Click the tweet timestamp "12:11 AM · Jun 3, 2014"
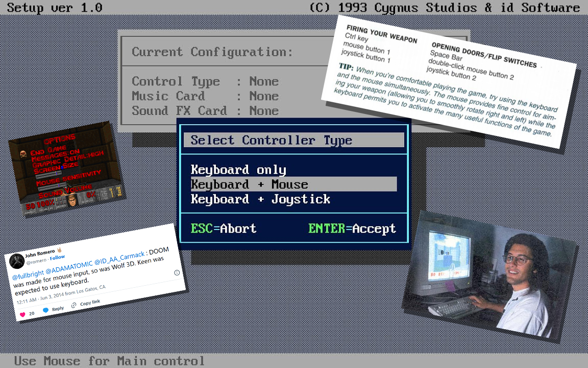 click(40, 298)
